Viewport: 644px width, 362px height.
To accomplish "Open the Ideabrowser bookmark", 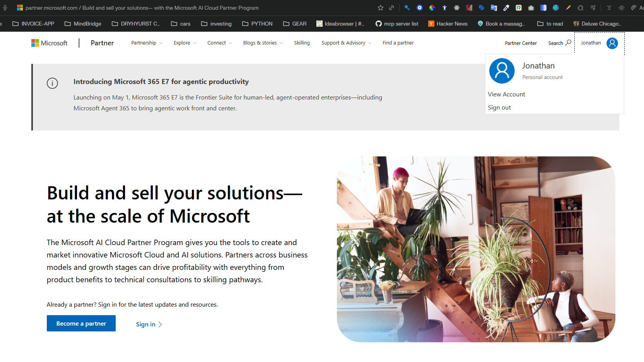I will tap(340, 24).
